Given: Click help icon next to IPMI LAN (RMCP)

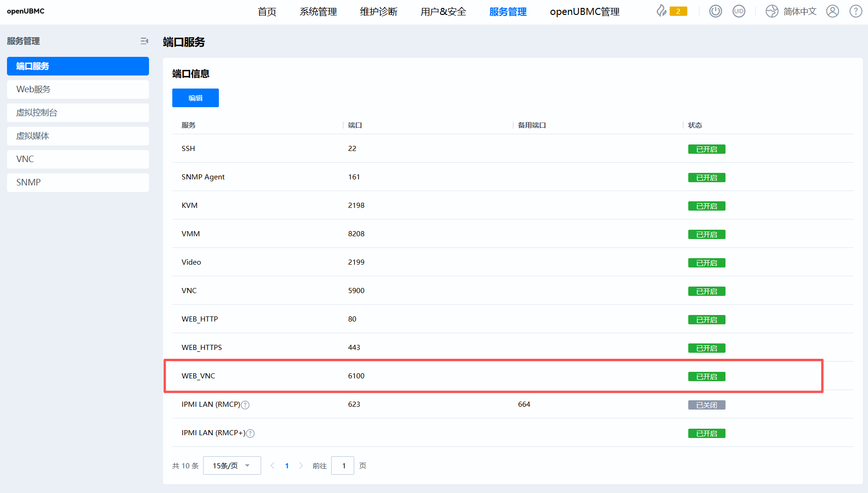Looking at the screenshot, I should (245, 405).
